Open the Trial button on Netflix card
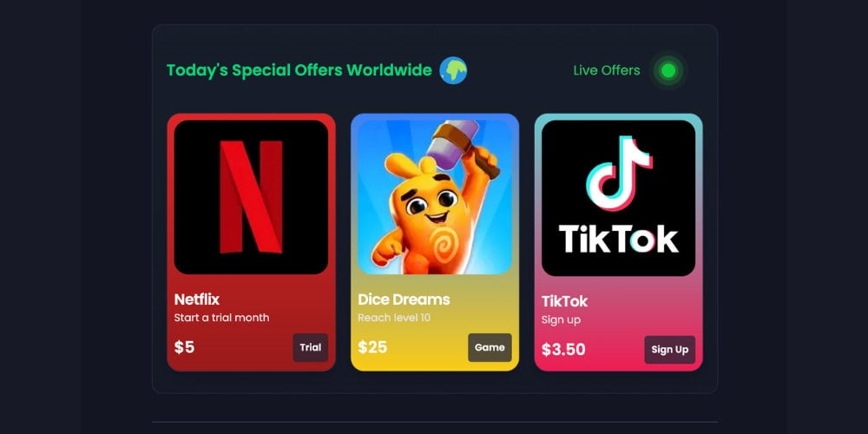This screenshot has height=434, width=868. (311, 348)
